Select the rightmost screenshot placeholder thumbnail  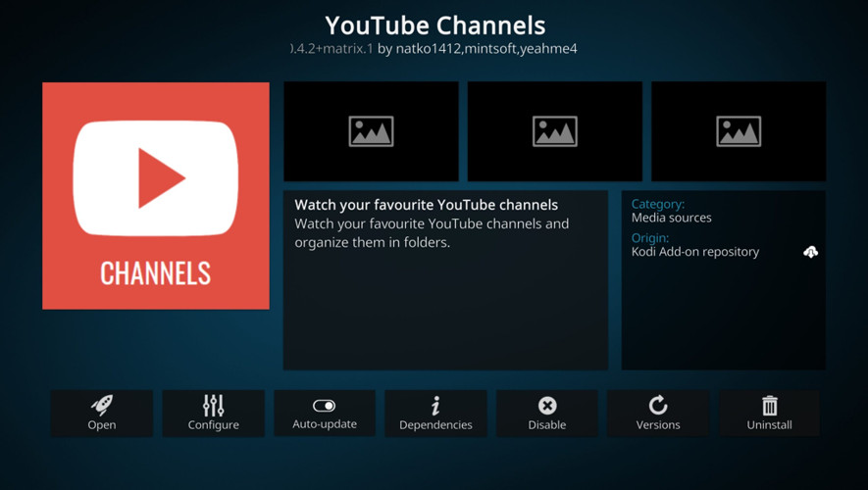tap(738, 131)
